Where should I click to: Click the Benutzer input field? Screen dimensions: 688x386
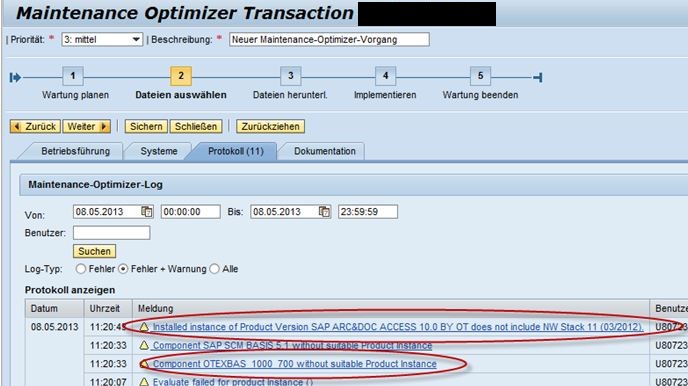pos(111,232)
